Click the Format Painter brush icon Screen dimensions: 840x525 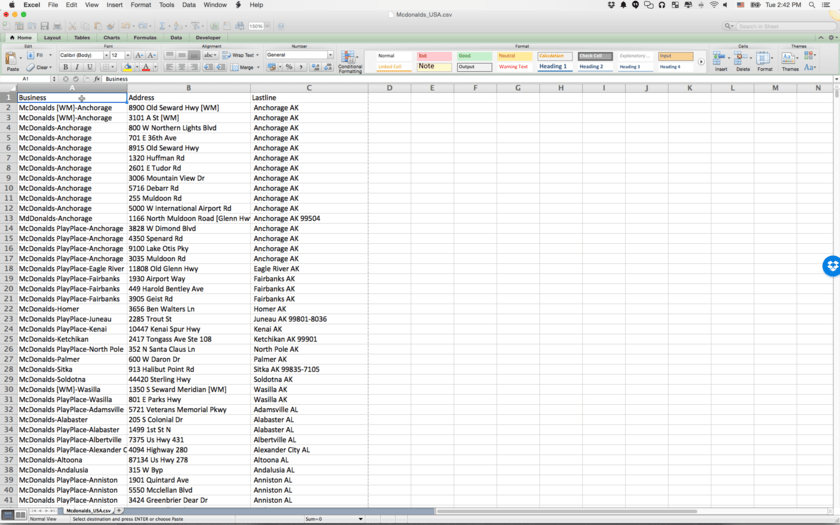point(110,26)
